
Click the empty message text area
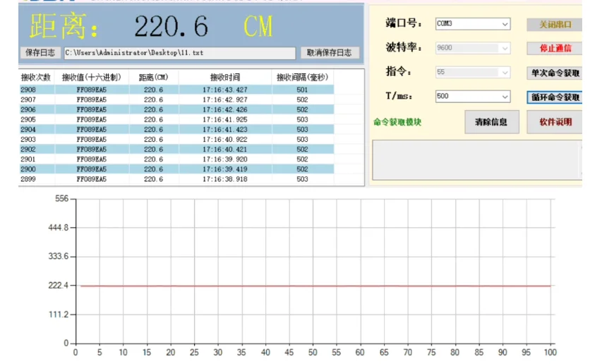pyautogui.click(x=476, y=159)
